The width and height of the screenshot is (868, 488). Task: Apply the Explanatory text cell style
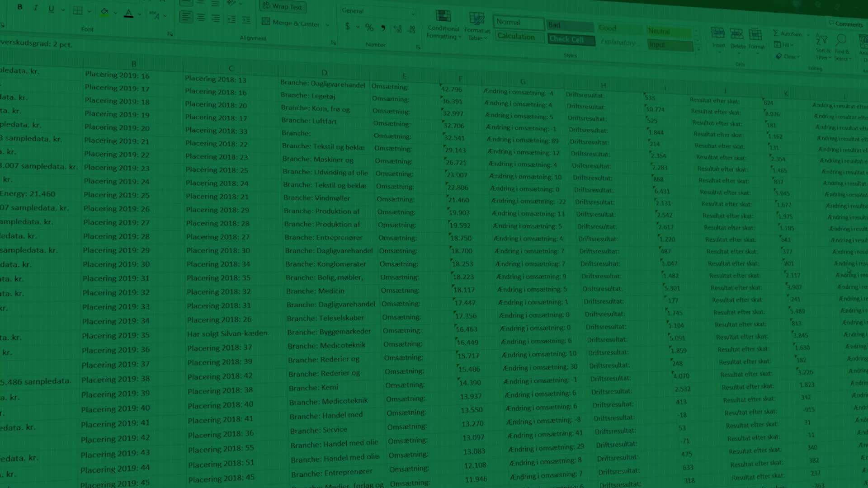tap(621, 42)
